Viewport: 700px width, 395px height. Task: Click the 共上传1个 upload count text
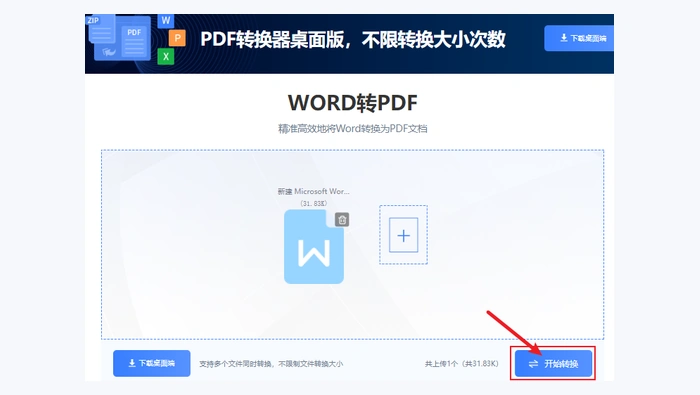coord(462,364)
